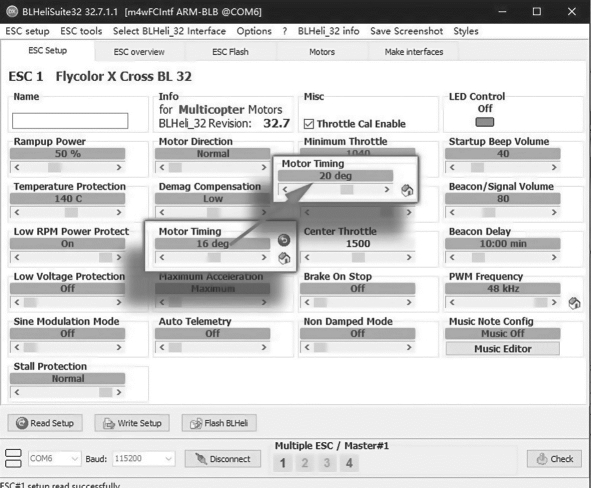The height and width of the screenshot is (488, 591).
Task: Click left arrow of Stall Protection
Action: [17, 393]
